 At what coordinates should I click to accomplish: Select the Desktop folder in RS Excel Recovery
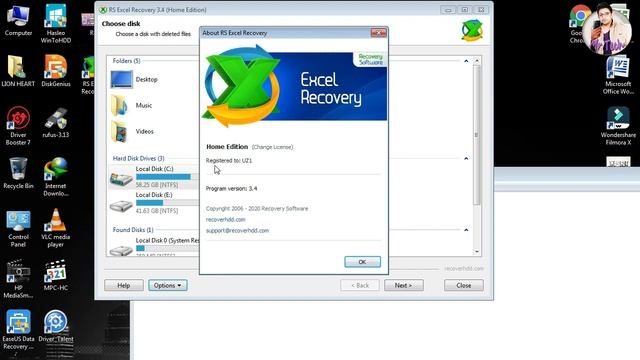pos(135,79)
